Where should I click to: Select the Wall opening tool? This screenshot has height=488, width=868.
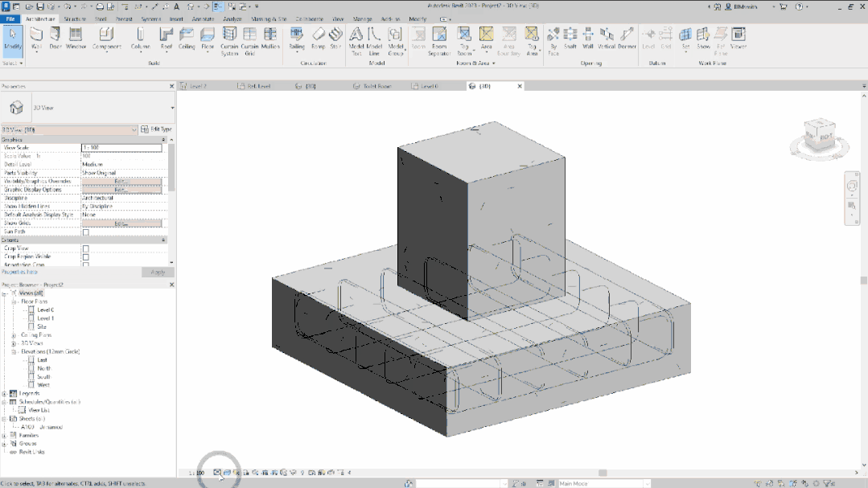(588, 39)
